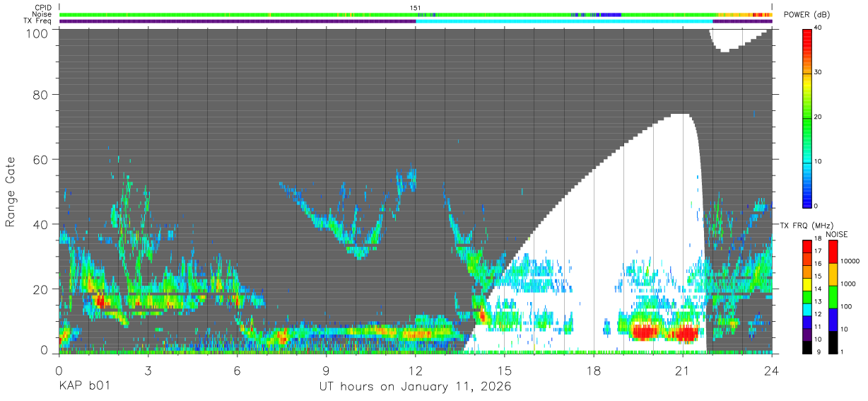Select the red top of the power colorbar
Image resolution: width=868 pixels, height=401 pixels.
807,39
